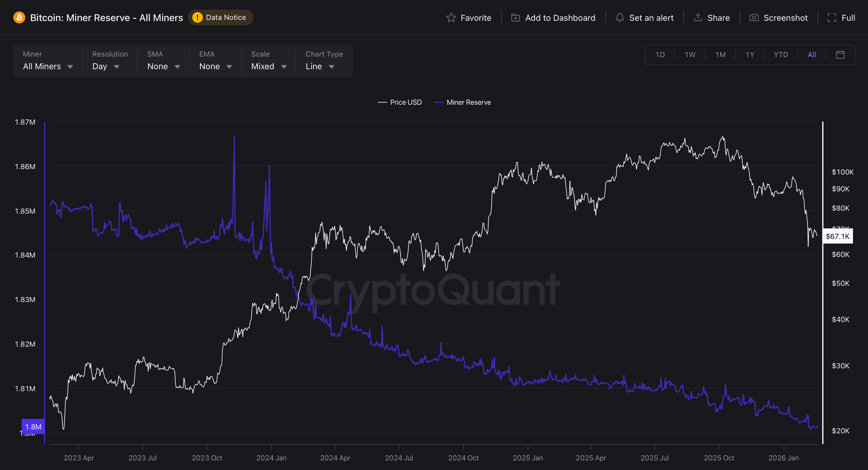Screen dimensions: 868x470
Task: Click the Share label text
Action: (x=718, y=18)
